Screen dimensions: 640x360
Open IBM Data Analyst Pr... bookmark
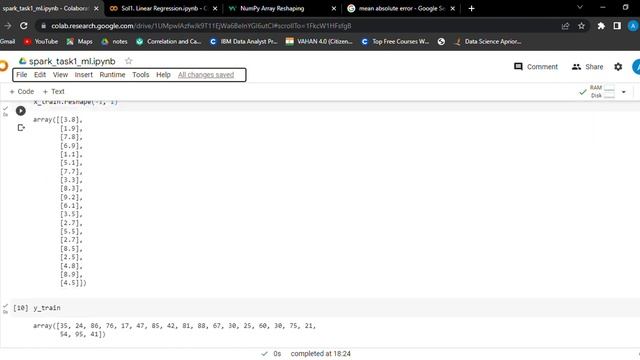(244, 41)
